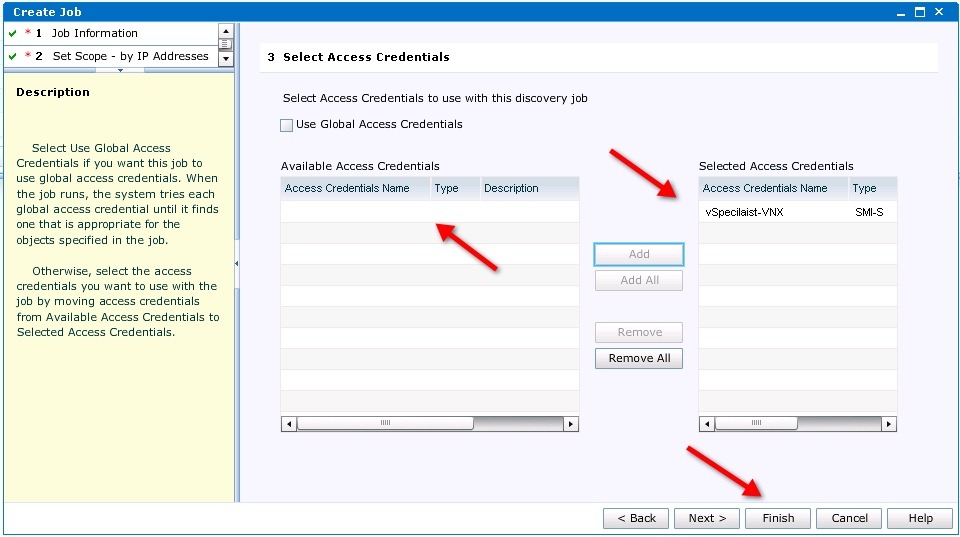Sort Available credentials by the Description column

click(511, 188)
